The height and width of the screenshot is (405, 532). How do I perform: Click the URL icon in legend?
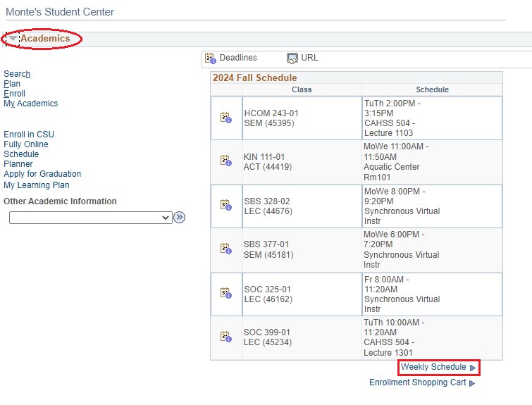pos(292,58)
